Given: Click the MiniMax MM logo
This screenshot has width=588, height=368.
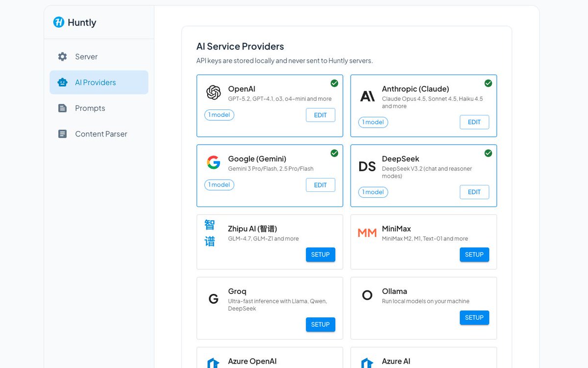Looking at the screenshot, I should pos(367,233).
